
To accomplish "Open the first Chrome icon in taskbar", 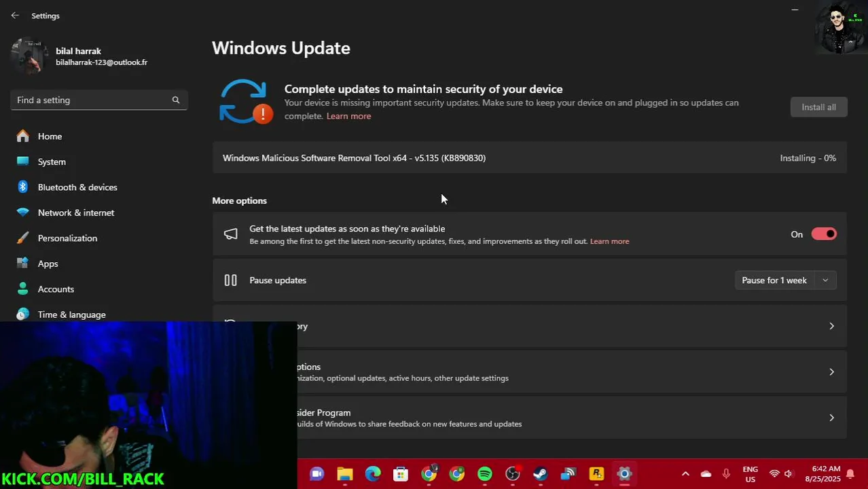I will pyautogui.click(x=429, y=473).
